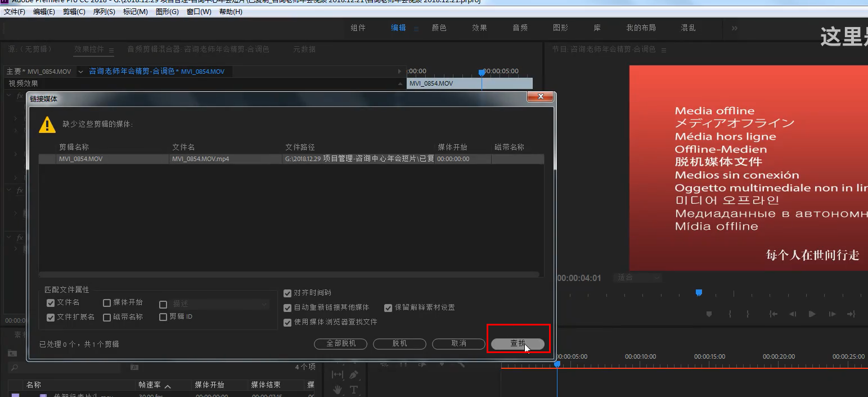
Task: Open the 图形(G) menu
Action: (167, 11)
